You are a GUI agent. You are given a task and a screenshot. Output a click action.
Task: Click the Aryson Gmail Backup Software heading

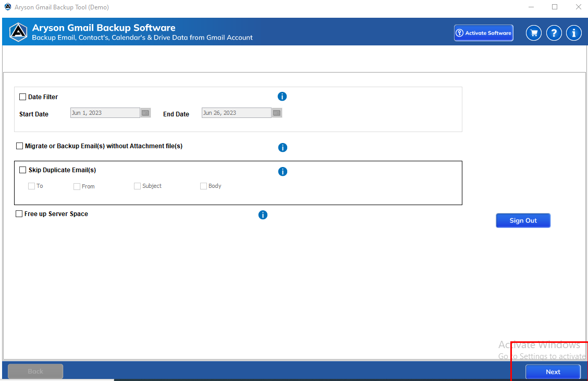[104, 28]
